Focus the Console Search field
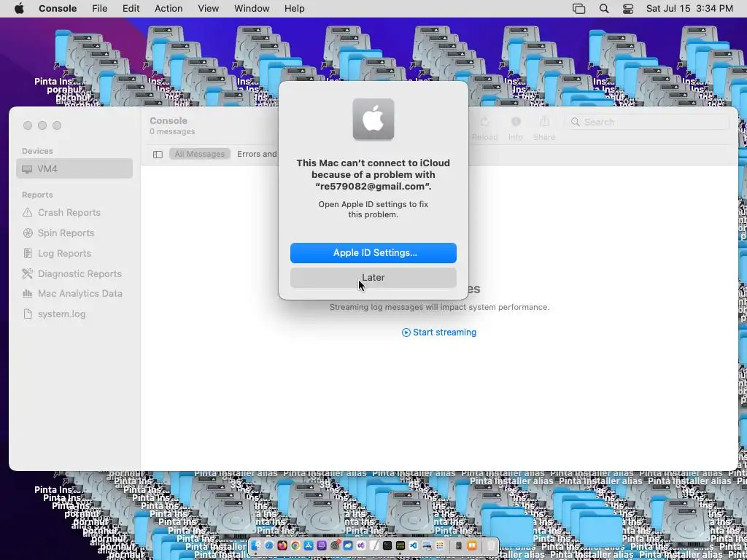The height and width of the screenshot is (560, 747). click(x=647, y=122)
